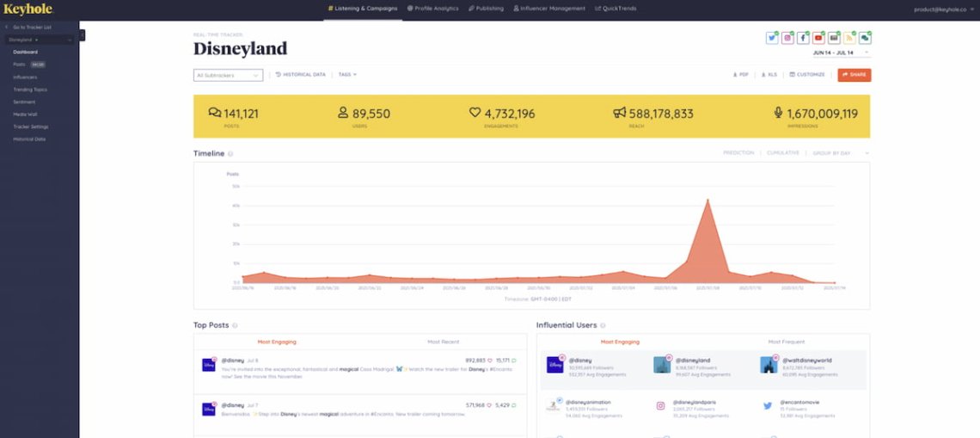Collapse the left sidebar with its handle
980x438 pixels.
click(82, 35)
